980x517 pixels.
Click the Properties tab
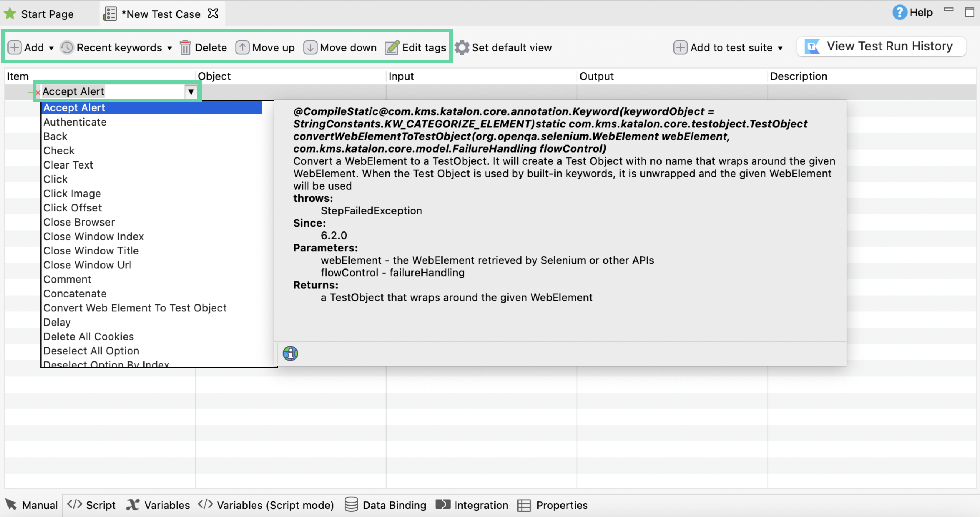click(562, 505)
